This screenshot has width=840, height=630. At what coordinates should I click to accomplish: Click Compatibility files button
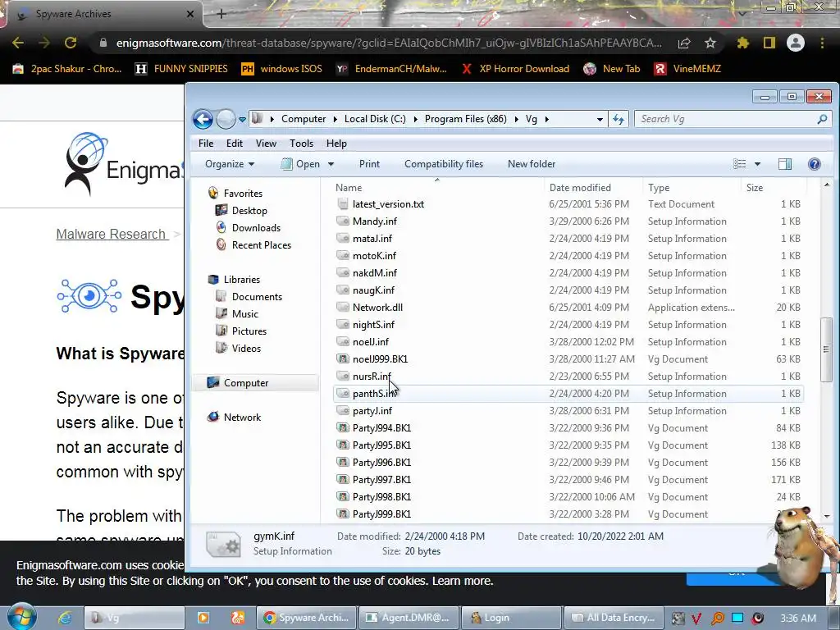pos(444,164)
